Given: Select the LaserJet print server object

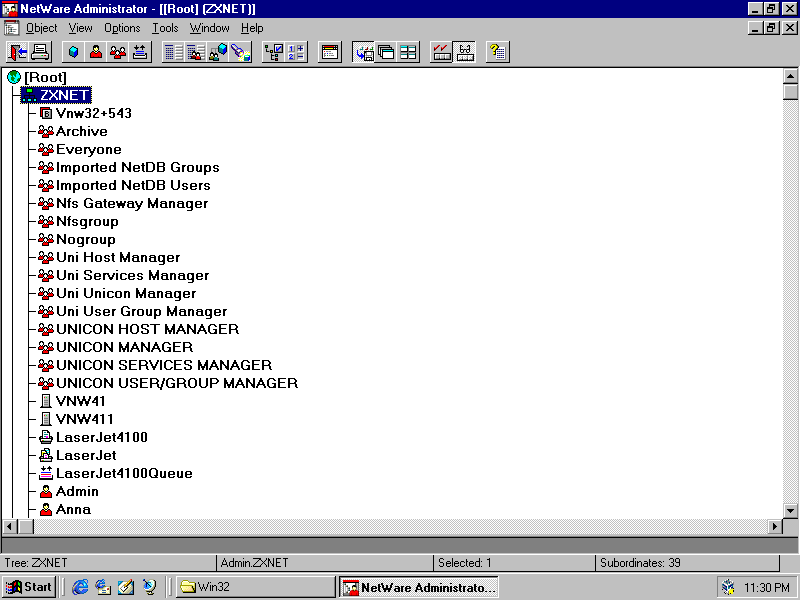Looking at the screenshot, I should tap(86, 456).
